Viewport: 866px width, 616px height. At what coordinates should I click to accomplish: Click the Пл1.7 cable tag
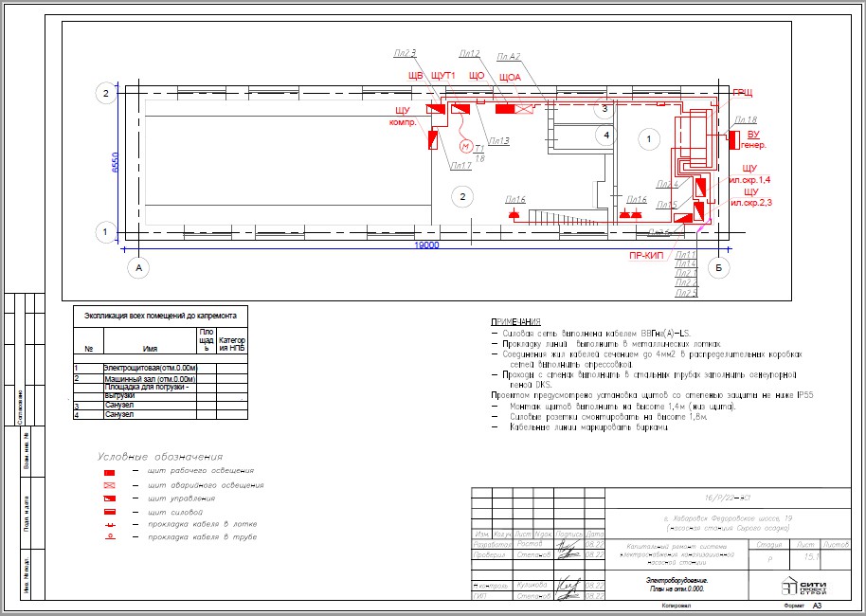[x=460, y=165]
